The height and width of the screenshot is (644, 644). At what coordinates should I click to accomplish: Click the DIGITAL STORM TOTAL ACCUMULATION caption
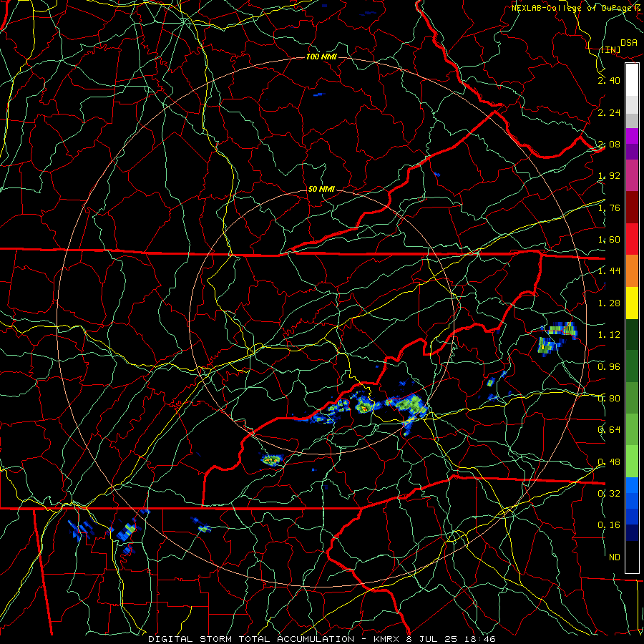pos(251,639)
